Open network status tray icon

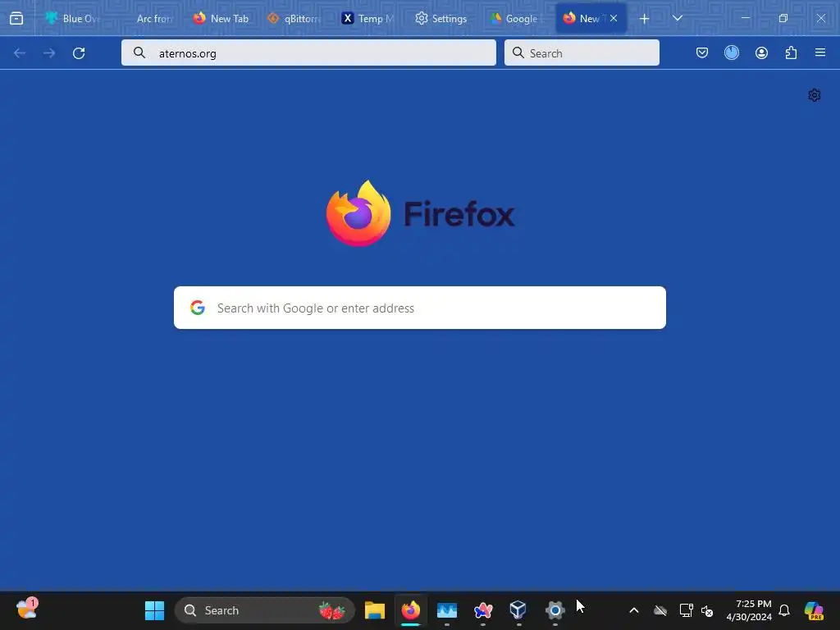tap(687, 610)
